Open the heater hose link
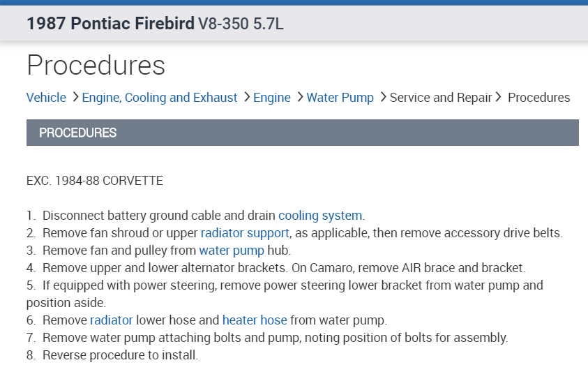This screenshot has height=388, width=588. pos(255,320)
